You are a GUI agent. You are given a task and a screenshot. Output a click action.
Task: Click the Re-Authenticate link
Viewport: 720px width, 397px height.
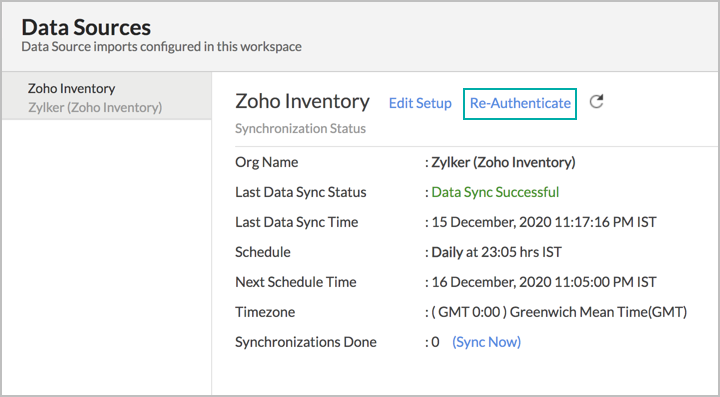520,103
